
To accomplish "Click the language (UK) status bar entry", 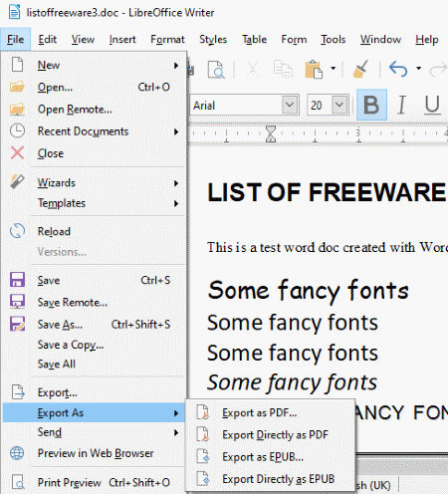I will (373, 485).
